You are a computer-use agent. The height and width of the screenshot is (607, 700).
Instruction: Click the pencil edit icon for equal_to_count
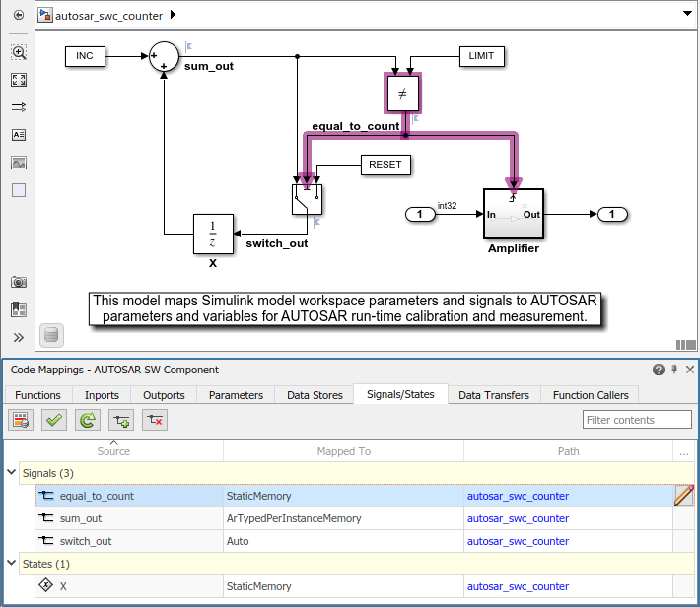[x=684, y=496]
